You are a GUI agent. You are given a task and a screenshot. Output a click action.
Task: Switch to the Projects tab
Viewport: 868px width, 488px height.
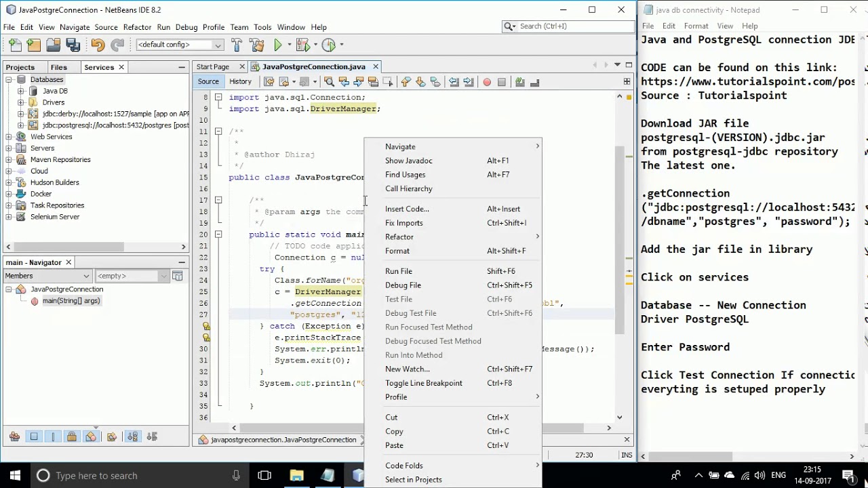(20, 67)
